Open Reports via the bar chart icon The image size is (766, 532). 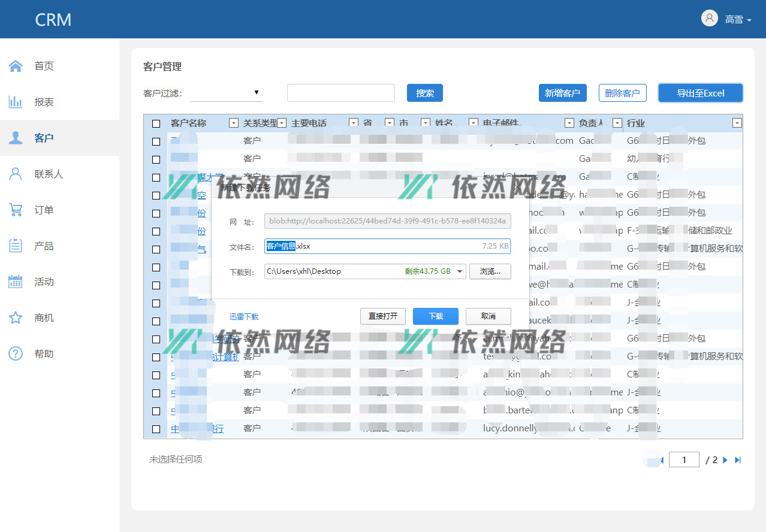16,102
